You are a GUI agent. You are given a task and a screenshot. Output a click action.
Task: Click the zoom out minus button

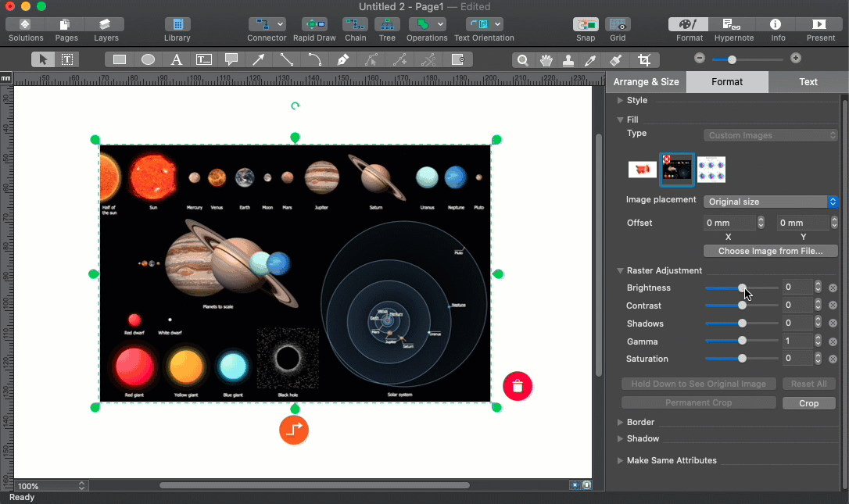point(700,59)
